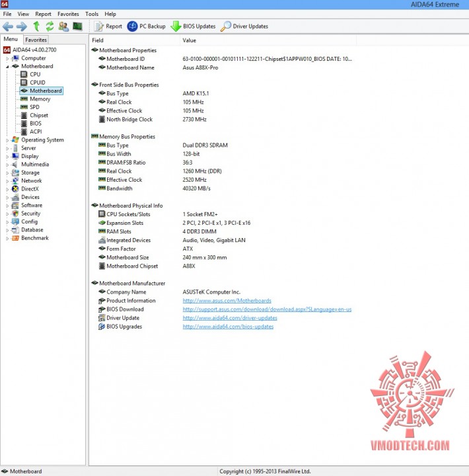The image size is (469, 476).
Task: Click BIOS Updates in the toolbar
Action: point(193,26)
